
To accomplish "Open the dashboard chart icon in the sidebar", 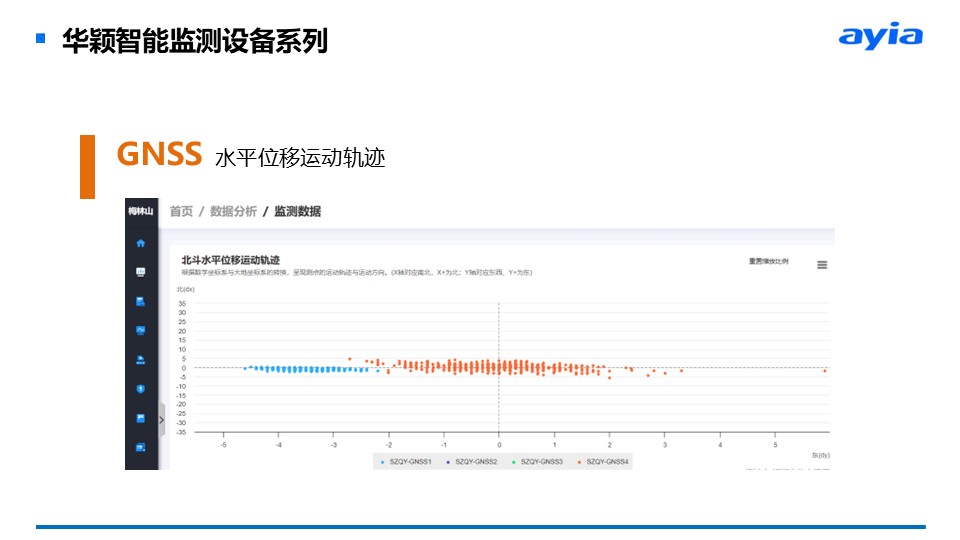I will (x=141, y=271).
